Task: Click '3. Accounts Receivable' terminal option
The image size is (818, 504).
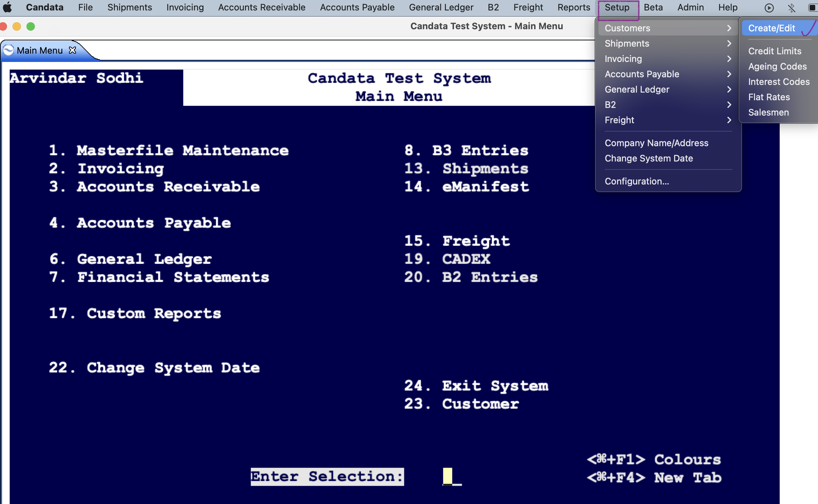Action: tap(154, 187)
